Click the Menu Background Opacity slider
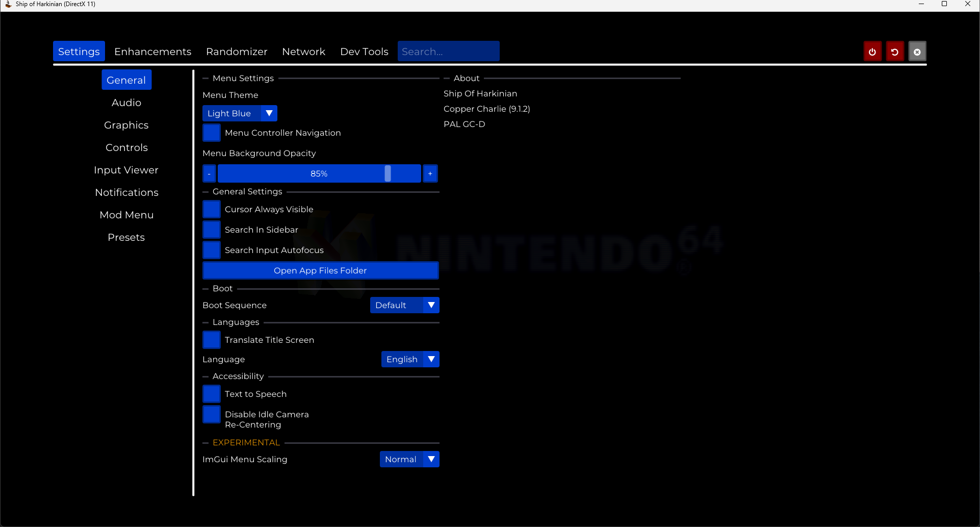Screen dimensions: 980x527 pyautogui.click(x=319, y=174)
